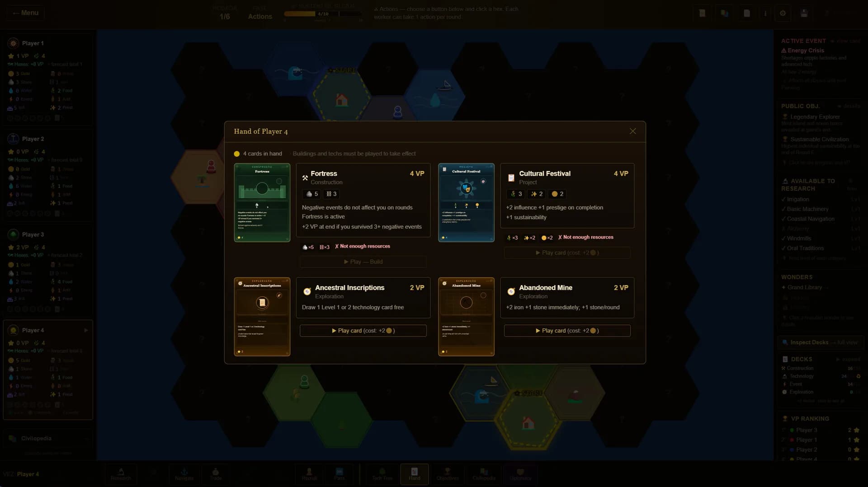
Task: Close the Hand of Player 4 dialog
Action: click(x=632, y=131)
